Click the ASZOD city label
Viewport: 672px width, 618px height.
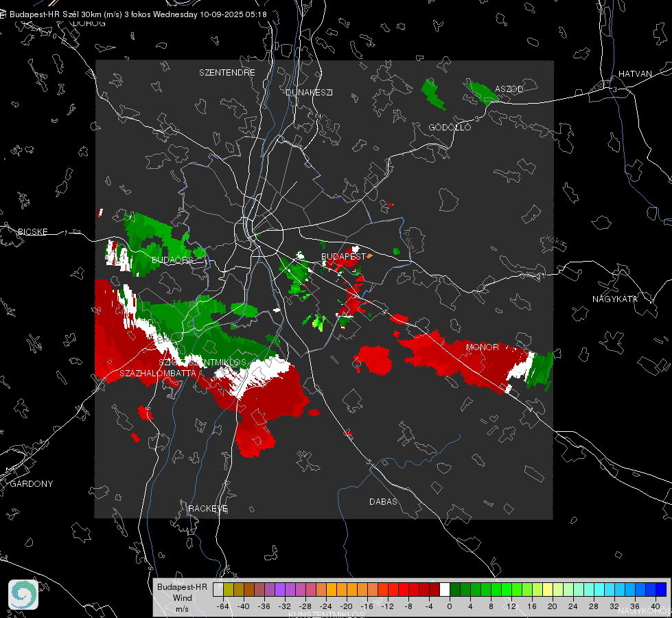tap(509, 89)
